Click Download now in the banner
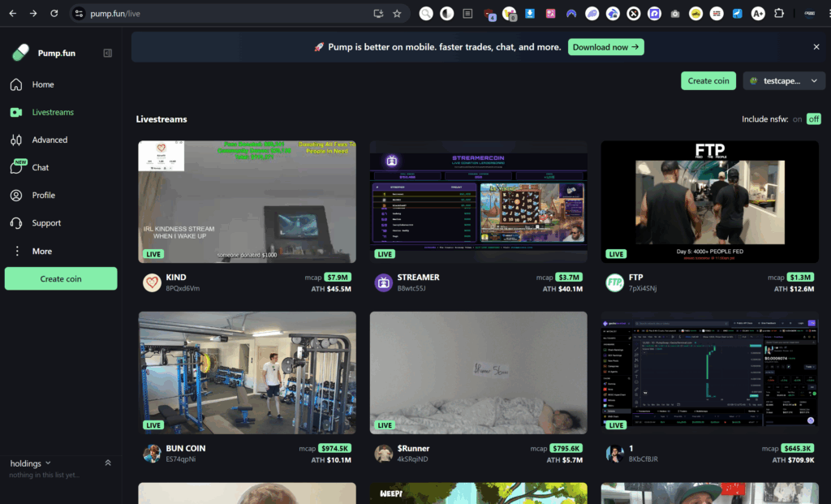831x504 pixels. click(x=605, y=47)
